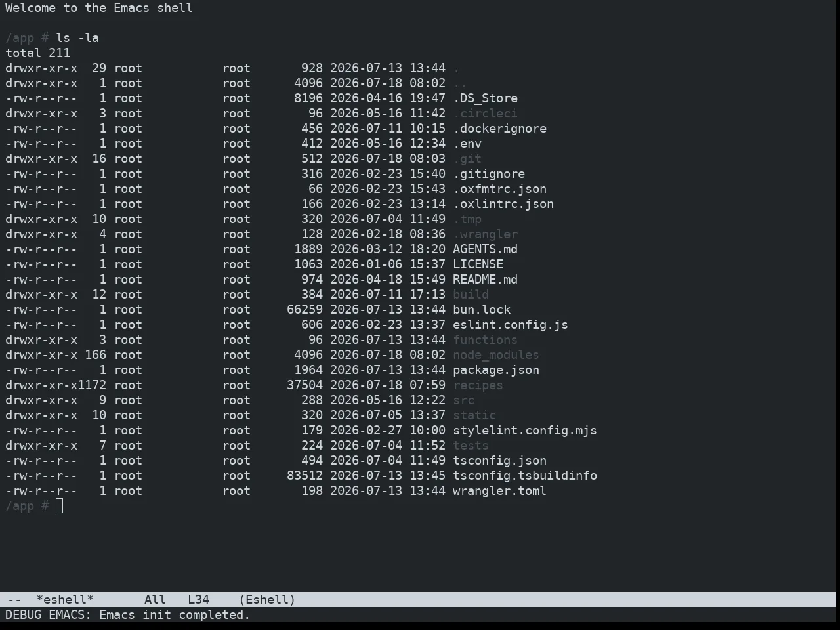Select the .circleci directory entry

(485, 114)
